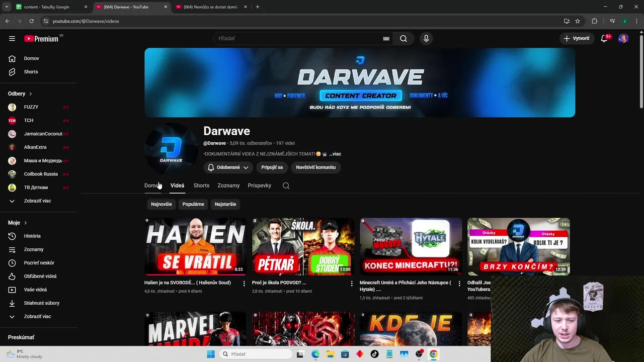Click the Pripojiť sa button
Viewport: 644px width, 362px height.
(272, 167)
